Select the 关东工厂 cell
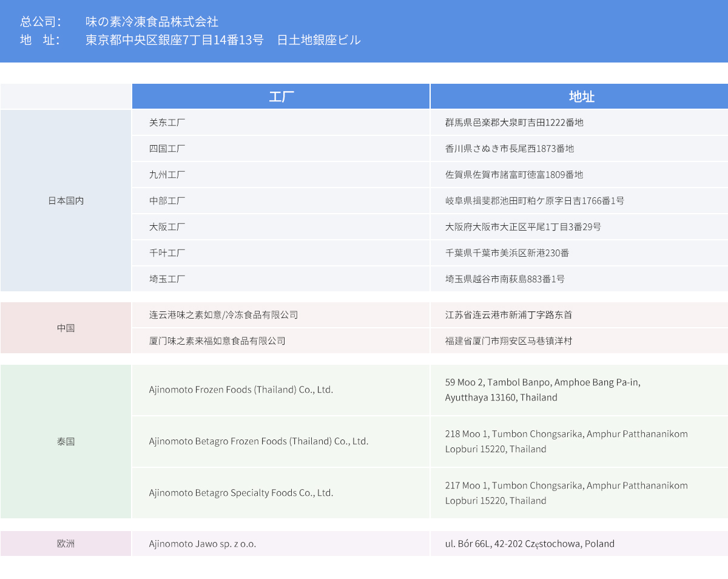The image size is (728, 579). 281,123
